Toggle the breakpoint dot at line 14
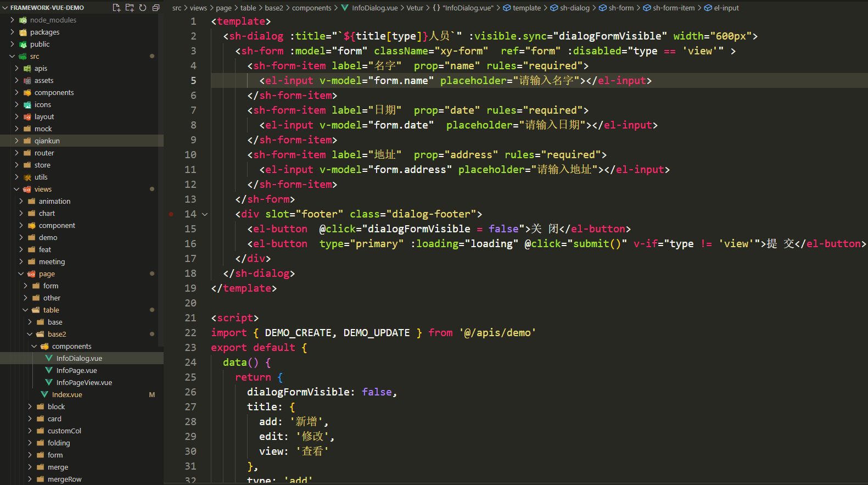The width and height of the screenshot is (868, 485). click(x=171, y=214)
